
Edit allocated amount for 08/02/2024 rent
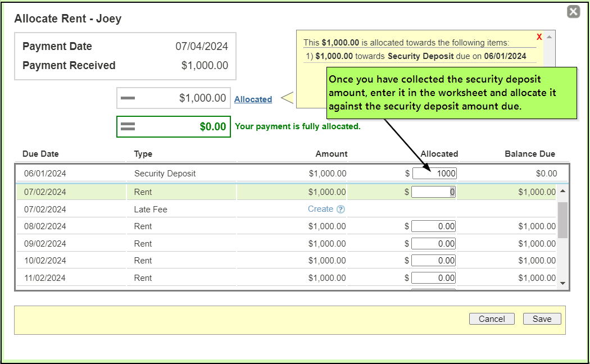(x=433, y=226)
